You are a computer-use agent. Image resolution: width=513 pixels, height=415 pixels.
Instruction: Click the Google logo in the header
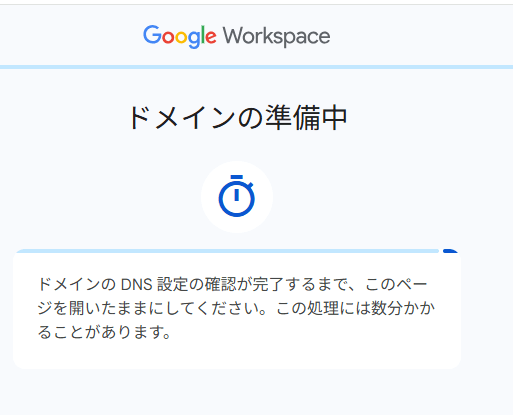[180, 36]
